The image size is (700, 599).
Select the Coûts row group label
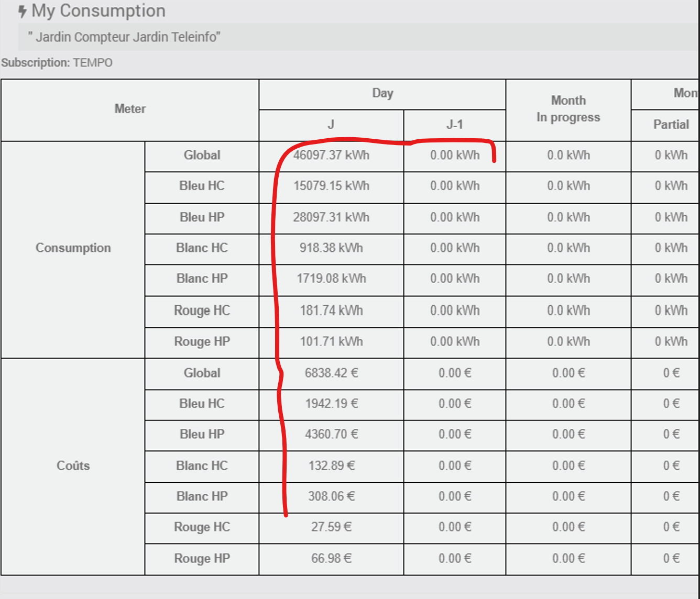[73, 466]
